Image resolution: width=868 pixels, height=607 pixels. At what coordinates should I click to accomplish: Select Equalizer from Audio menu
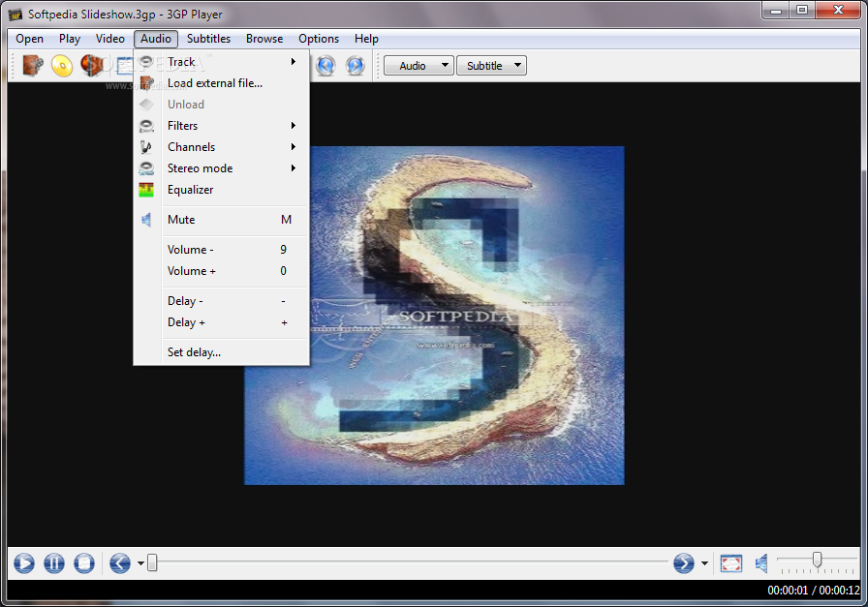tap(222, 190)
